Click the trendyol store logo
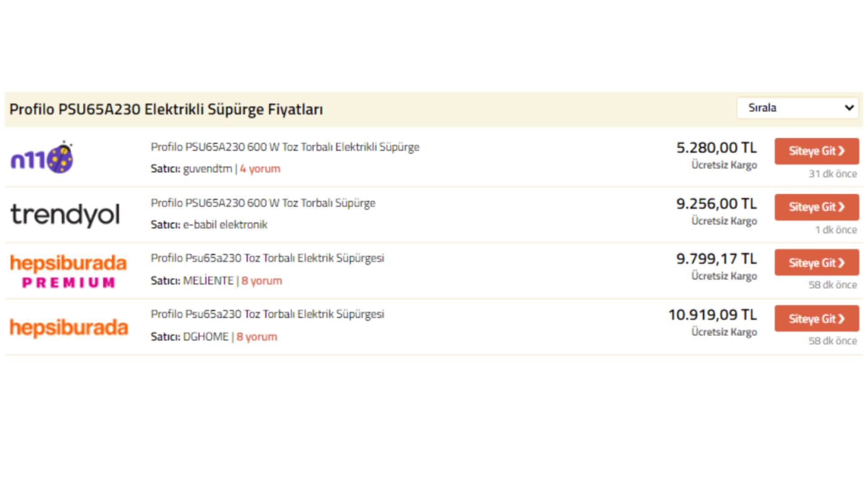The height and width of the screenshot is (488, 868). 65,215
